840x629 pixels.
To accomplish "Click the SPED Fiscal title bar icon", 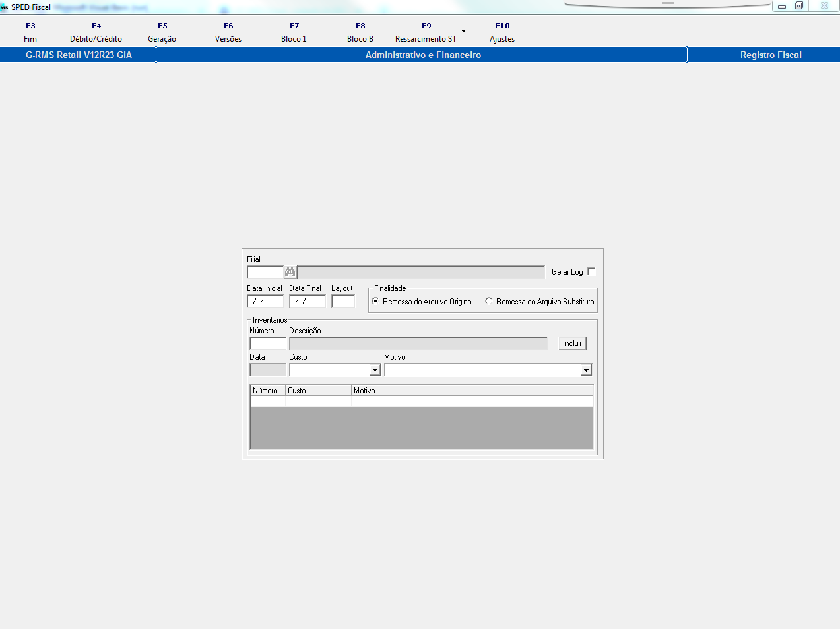I will click(5, 7).
